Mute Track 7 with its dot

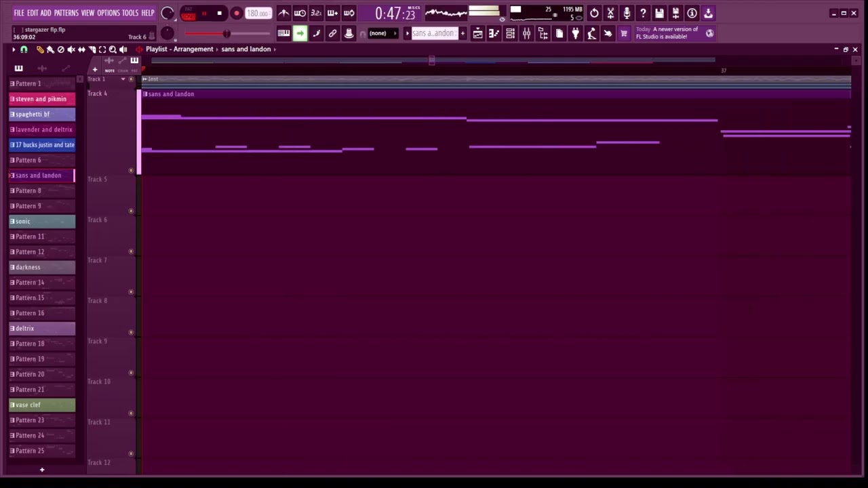pyautogui.click(x=131, y=292)
